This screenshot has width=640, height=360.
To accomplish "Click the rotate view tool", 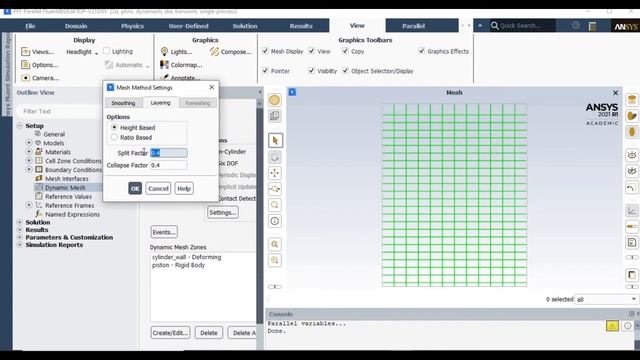I will click(275, 157).
